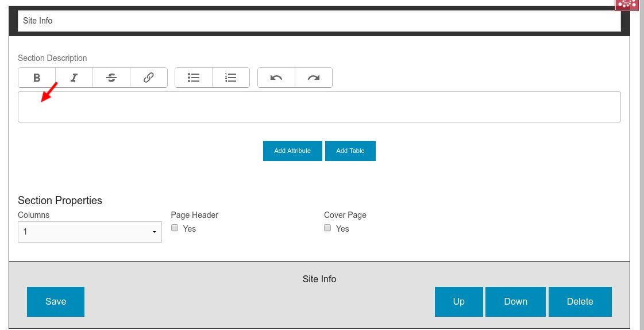Insert a bulleted list

pos(194,78)
